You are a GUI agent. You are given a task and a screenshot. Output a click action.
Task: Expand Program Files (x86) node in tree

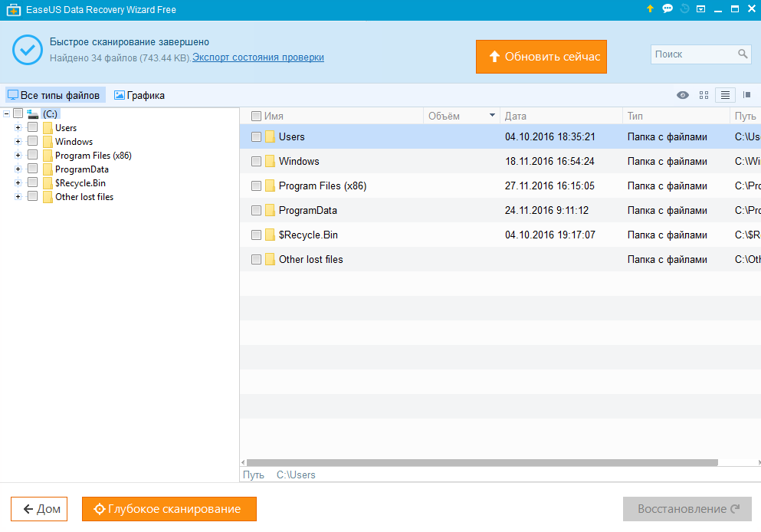(x=18, y=156)
